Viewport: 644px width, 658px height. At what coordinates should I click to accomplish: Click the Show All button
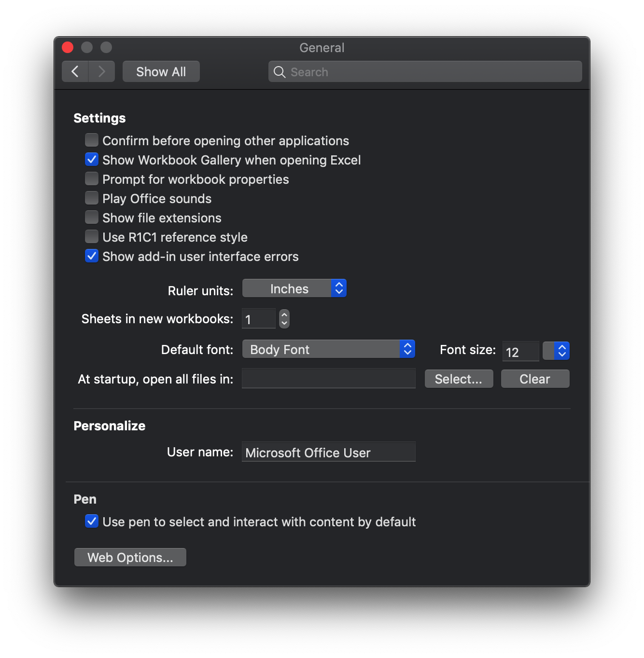pyautogui.click(x=161, y=71)
